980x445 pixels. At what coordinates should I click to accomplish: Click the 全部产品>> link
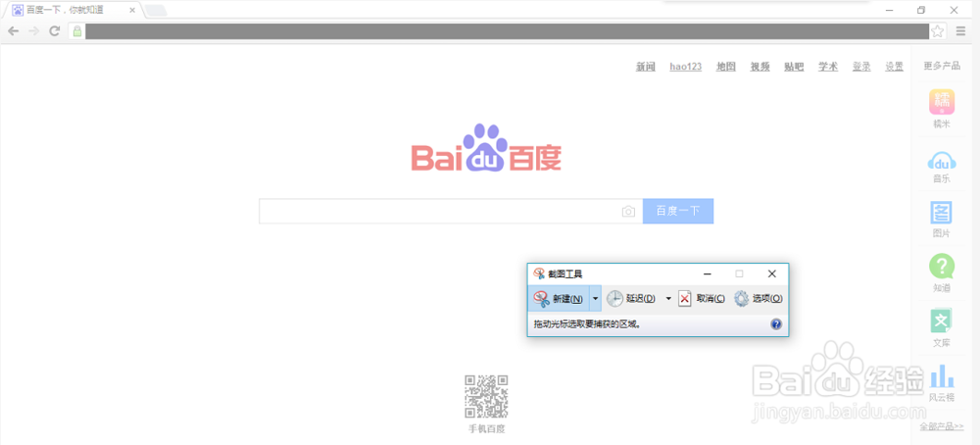(941, 426)
